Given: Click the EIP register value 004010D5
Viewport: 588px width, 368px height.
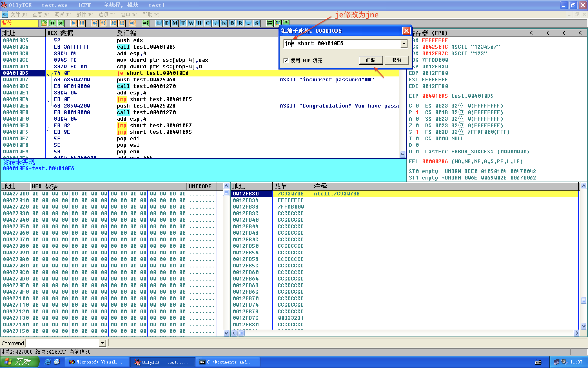Looking at the screenshot, I should 435,96.
